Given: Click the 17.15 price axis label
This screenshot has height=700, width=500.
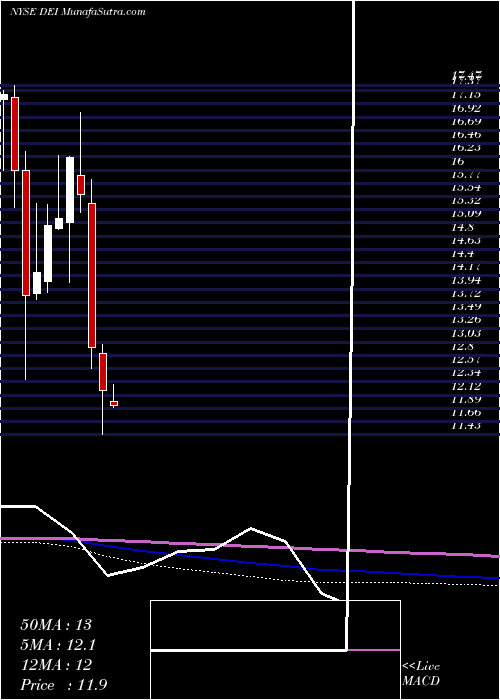Looking at the screenshot, I should (x=466, y=94).
